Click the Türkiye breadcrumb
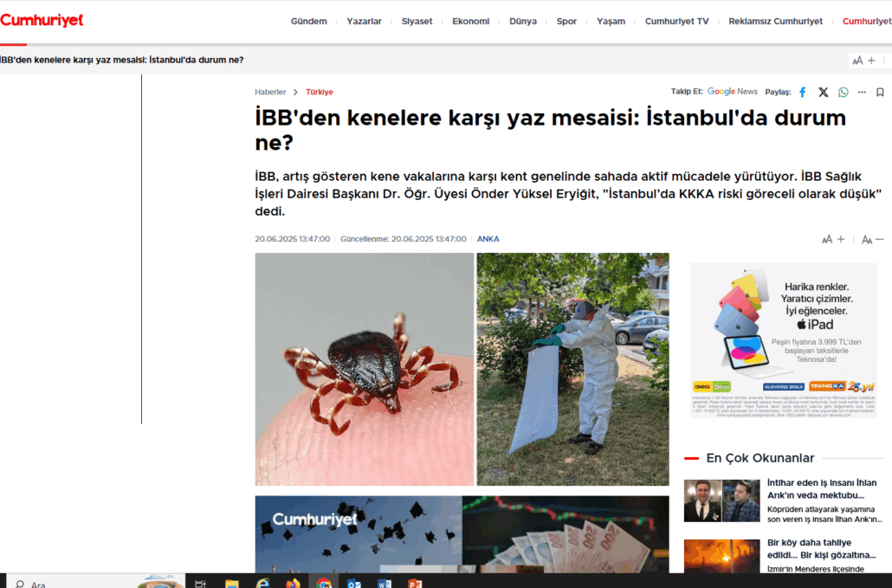This screenshot has height=588, width=892. [320, 92]
